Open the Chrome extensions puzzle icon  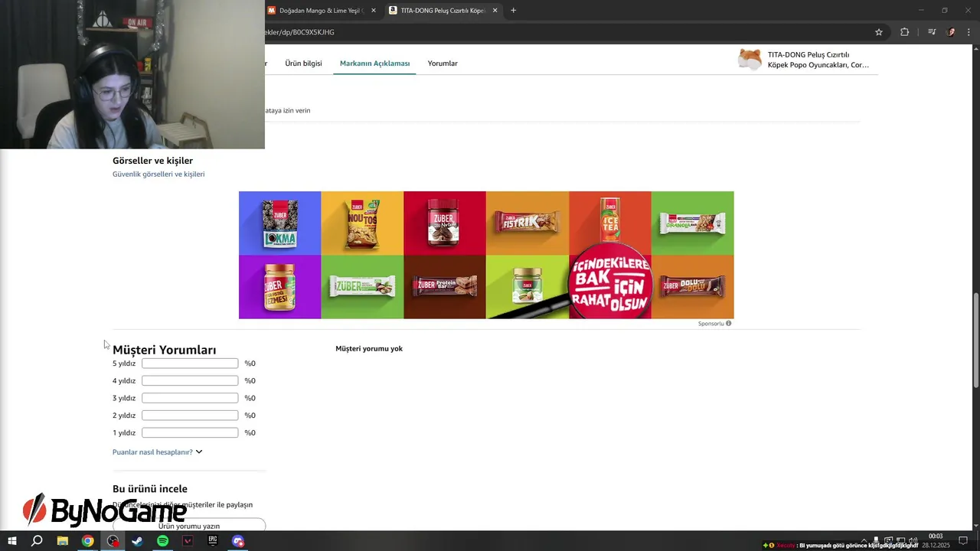point(905,32)
